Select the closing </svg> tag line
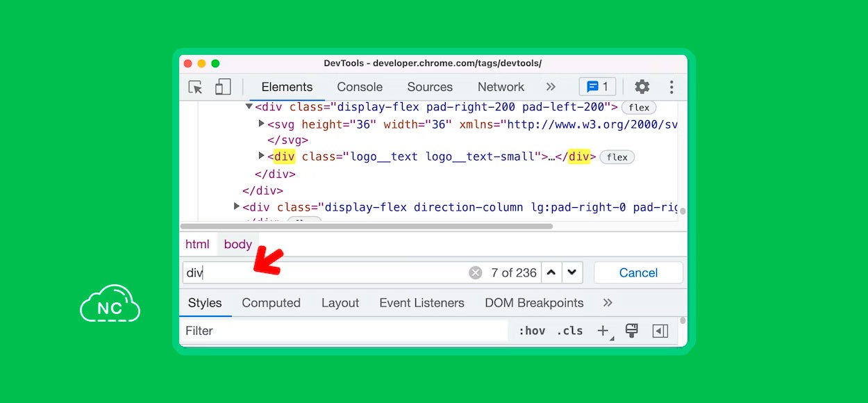868x403 pixels. pyautogui.click(x=287, y=140)
